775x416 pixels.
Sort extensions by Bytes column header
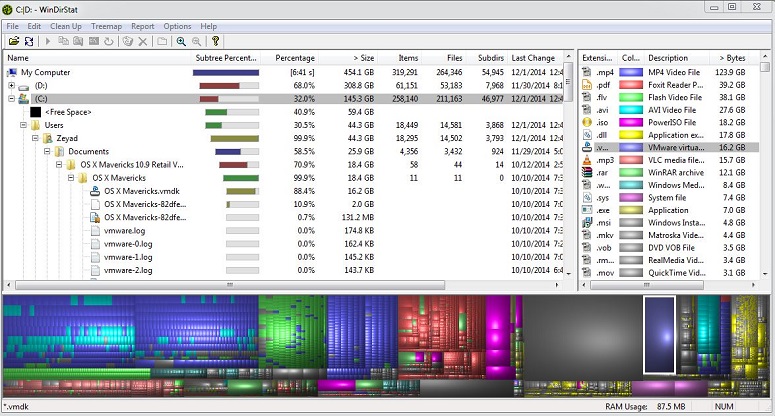(x=735, y=58)
